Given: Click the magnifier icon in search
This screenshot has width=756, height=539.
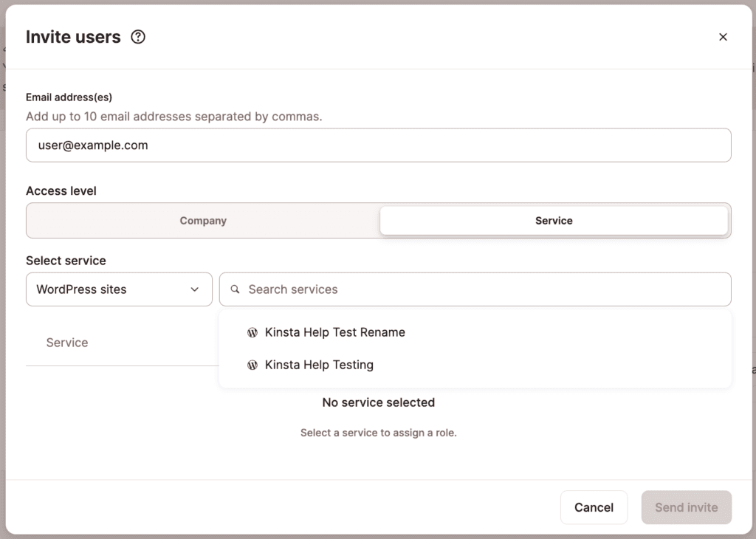Looking at the screenshot, I should point(236,289).
